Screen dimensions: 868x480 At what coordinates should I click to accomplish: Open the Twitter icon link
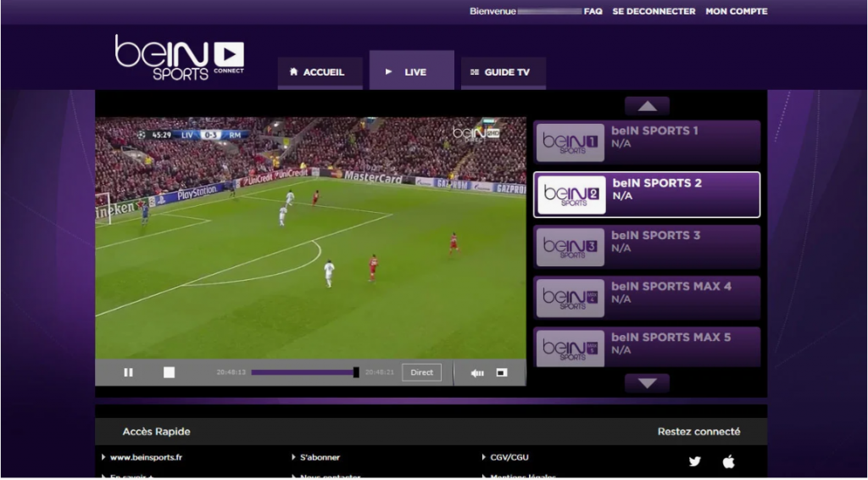[695, 461]
